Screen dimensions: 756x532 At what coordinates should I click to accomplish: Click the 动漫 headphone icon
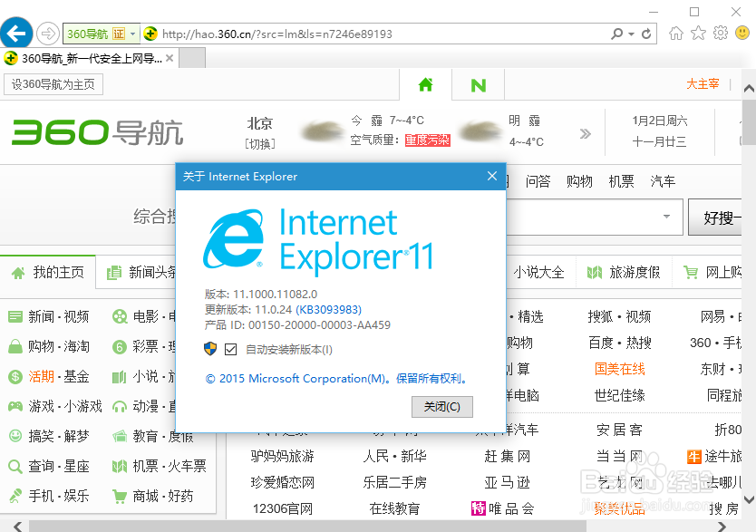(120, 406)
